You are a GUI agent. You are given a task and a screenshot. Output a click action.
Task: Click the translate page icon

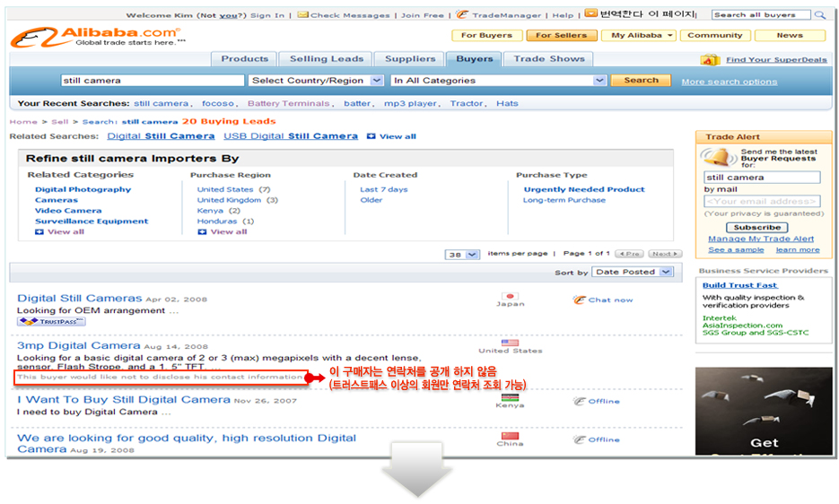[x=590, y=13]
